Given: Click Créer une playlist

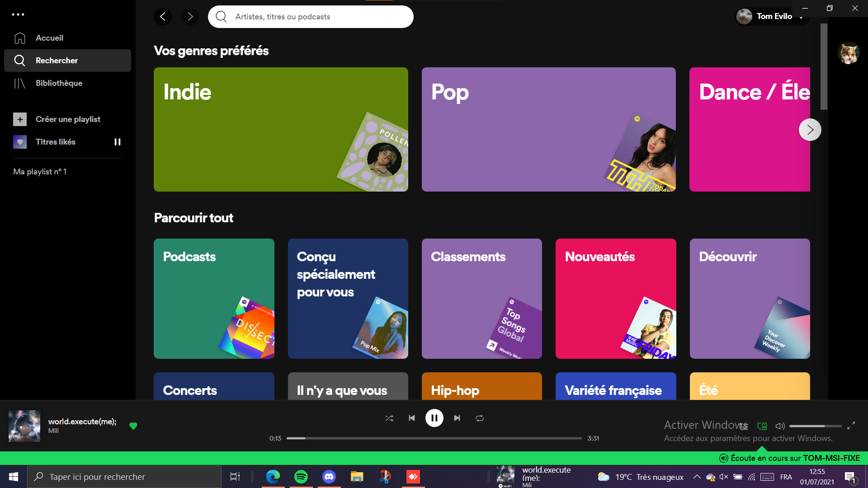Looking at the screenshot, I should tap(68, 119).
